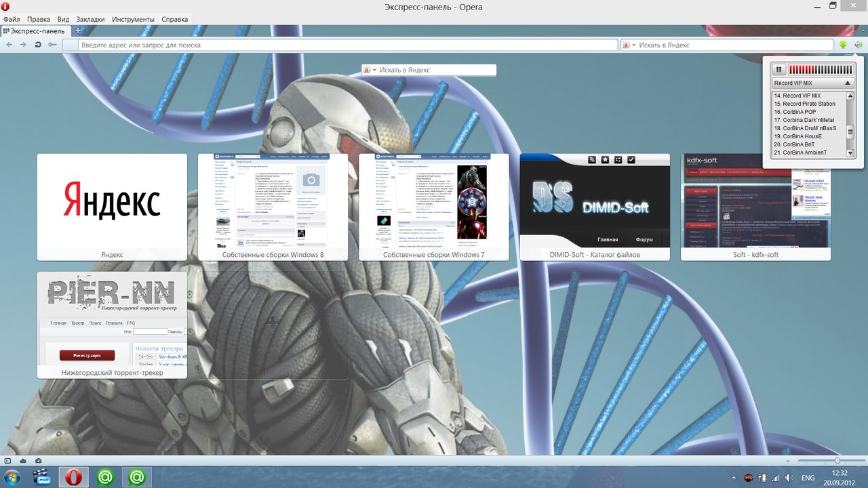Viewport: 868px width, 488px height.
Task: Expand the Speed Dial search engine dropdown
Action: 370,70
